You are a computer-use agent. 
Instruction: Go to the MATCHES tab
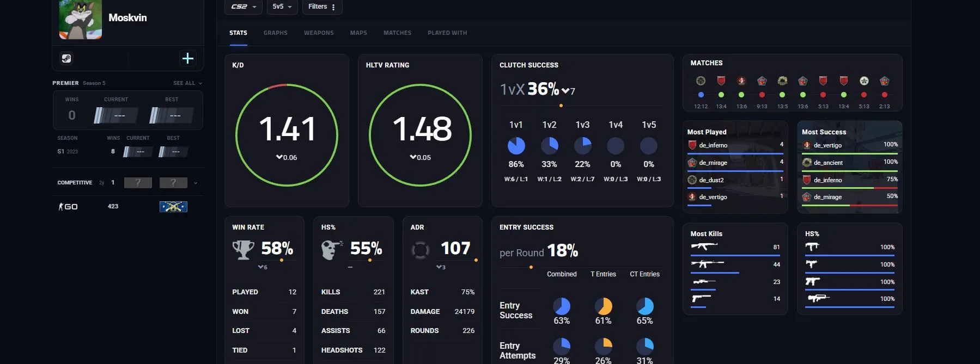point(398,33)
